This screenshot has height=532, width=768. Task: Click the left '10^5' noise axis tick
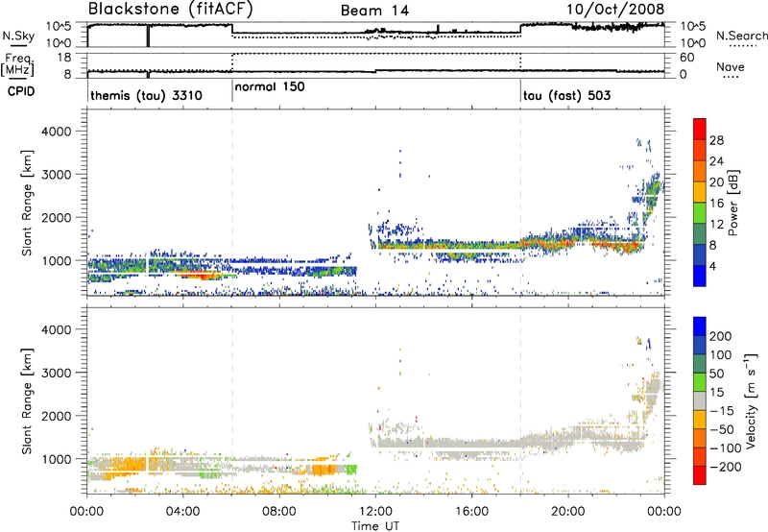click(59, 27)
